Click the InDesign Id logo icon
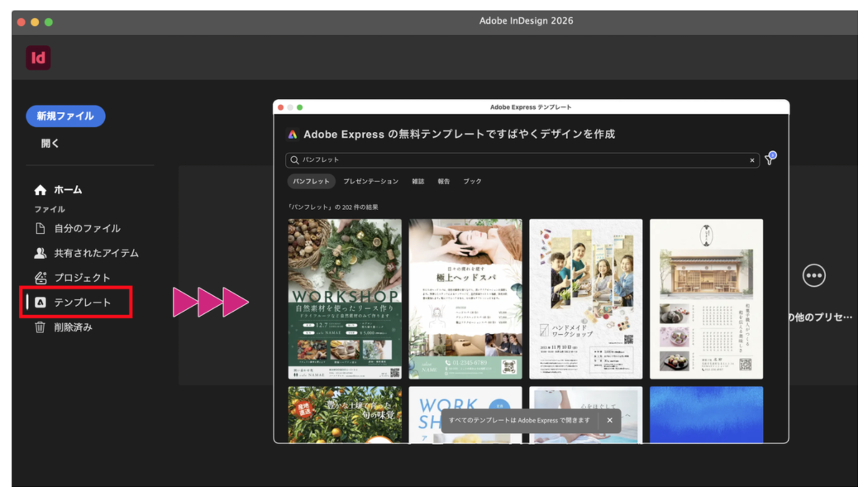 point(38,58)
